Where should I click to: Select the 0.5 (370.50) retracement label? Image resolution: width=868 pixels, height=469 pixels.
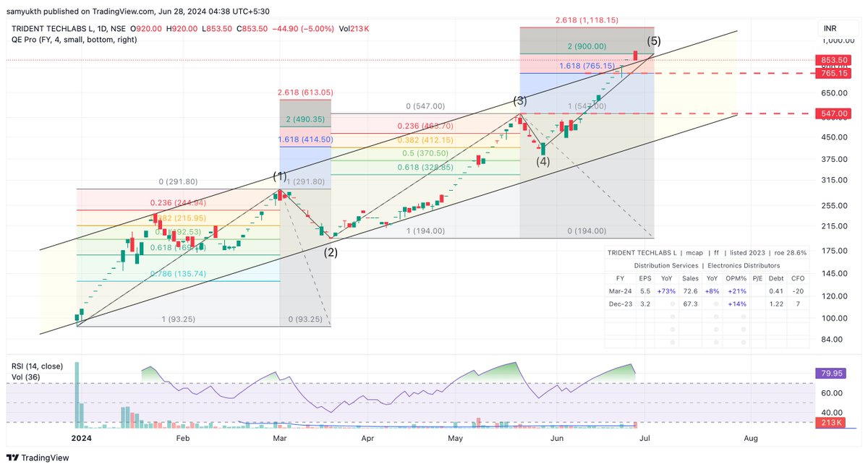[425, 153]
